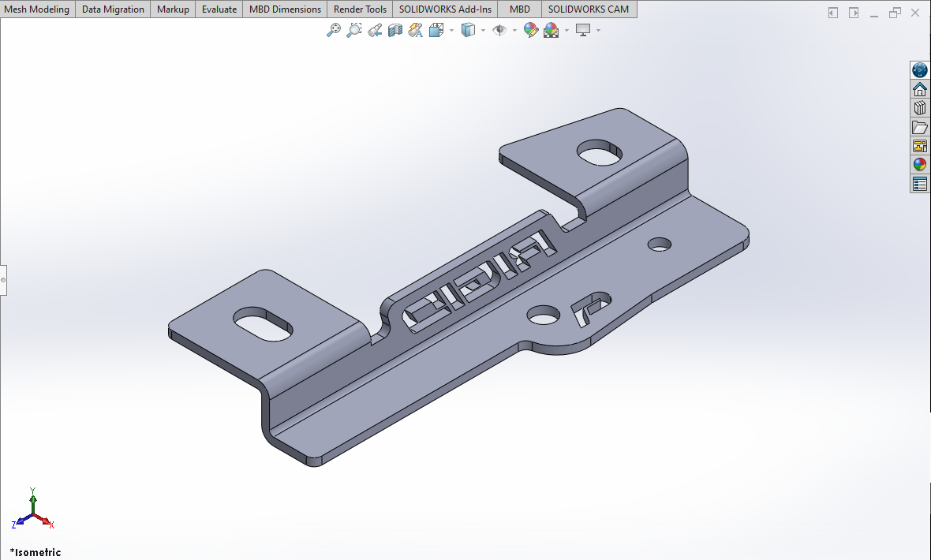Image resolution: width=931 pixels, height=560 pixels.
Task: Open the Dynamic Annotation Views icon
Action: click(416, 30)
